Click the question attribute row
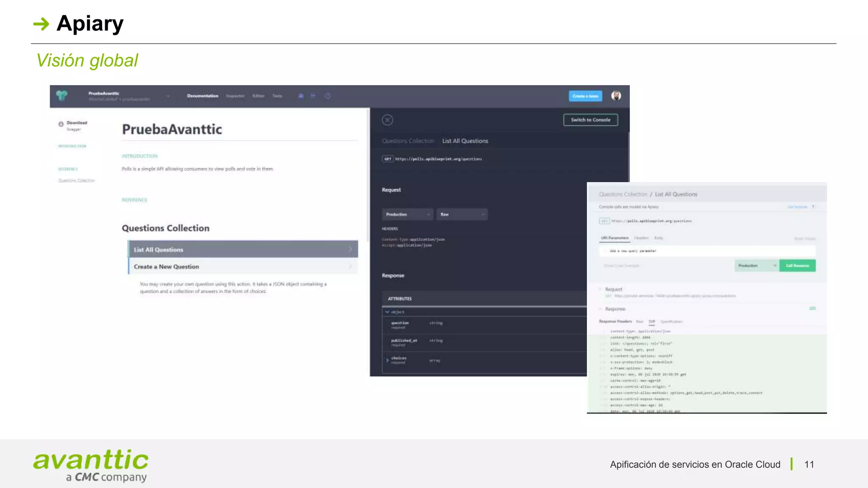The image size is (868, 488). pyautogui.click(x=484, y=325)
